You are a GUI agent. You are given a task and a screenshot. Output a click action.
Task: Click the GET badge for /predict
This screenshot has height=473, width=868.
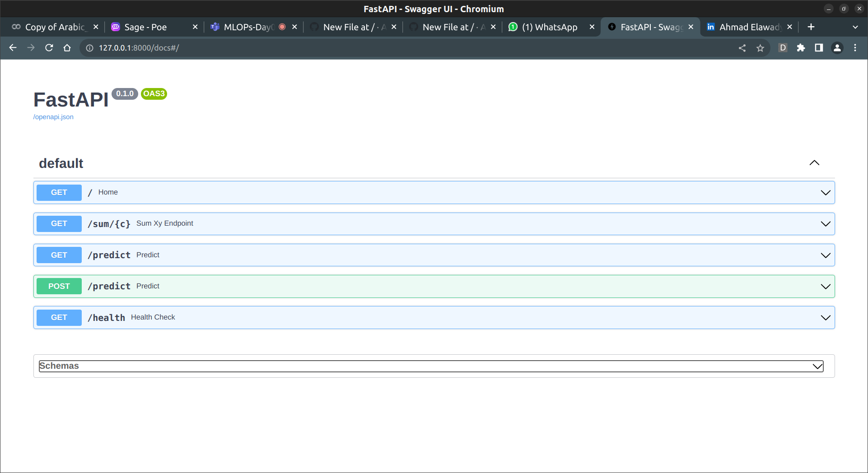59,255
